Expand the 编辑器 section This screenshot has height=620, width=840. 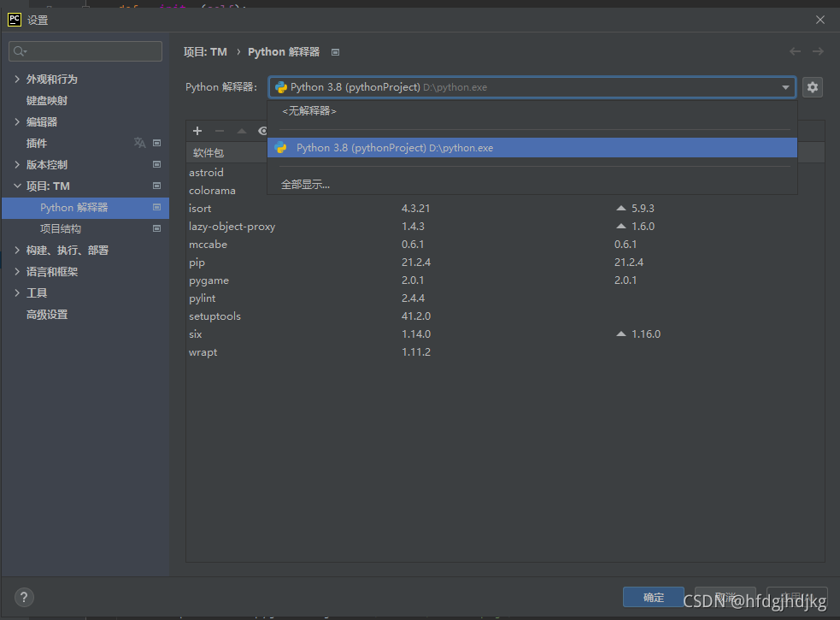click(17, 121)
